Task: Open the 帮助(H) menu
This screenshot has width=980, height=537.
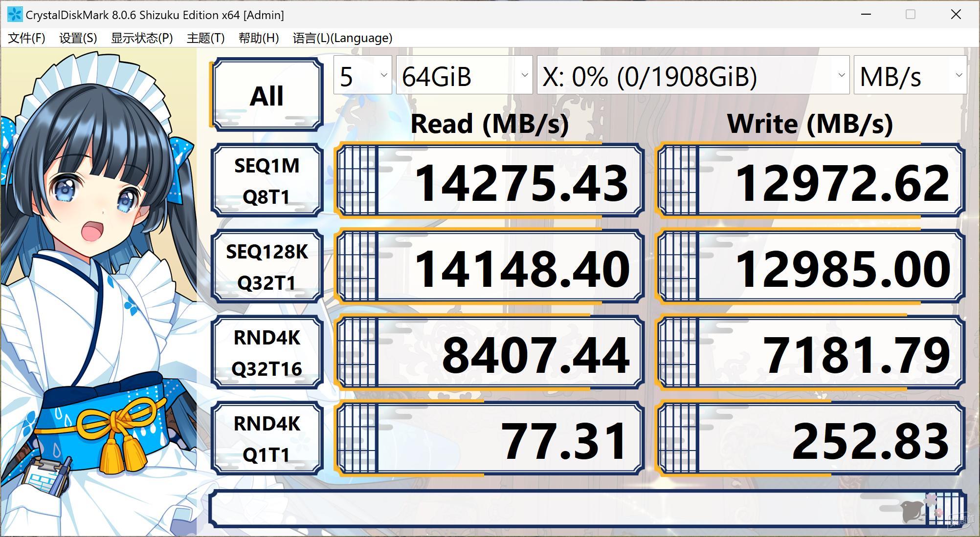Action: click(259, 38)
